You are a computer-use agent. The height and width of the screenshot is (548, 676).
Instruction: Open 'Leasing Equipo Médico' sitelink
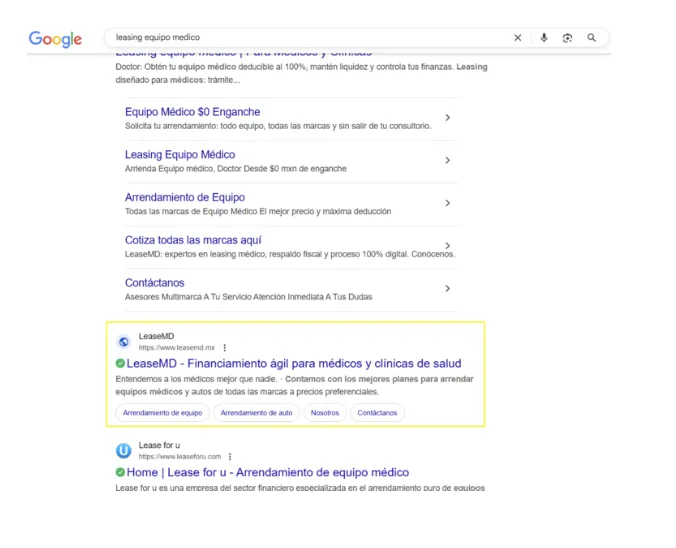click(180, 154)
